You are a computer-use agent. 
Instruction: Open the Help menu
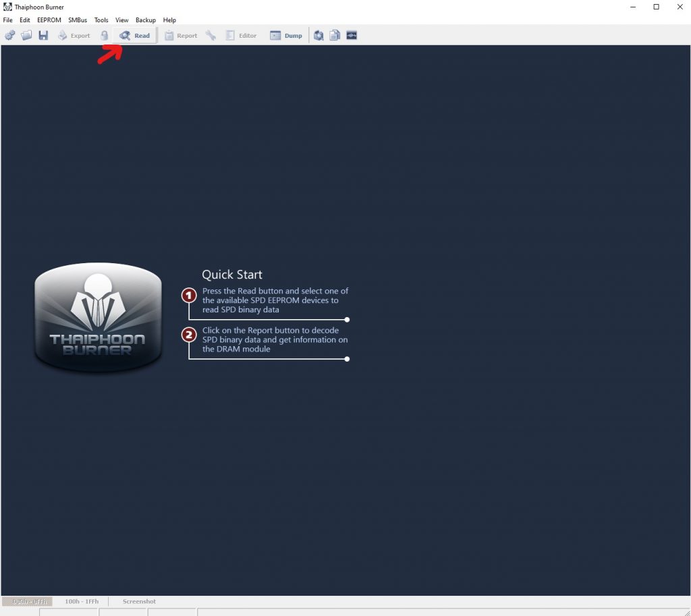(x=169, y=20)
